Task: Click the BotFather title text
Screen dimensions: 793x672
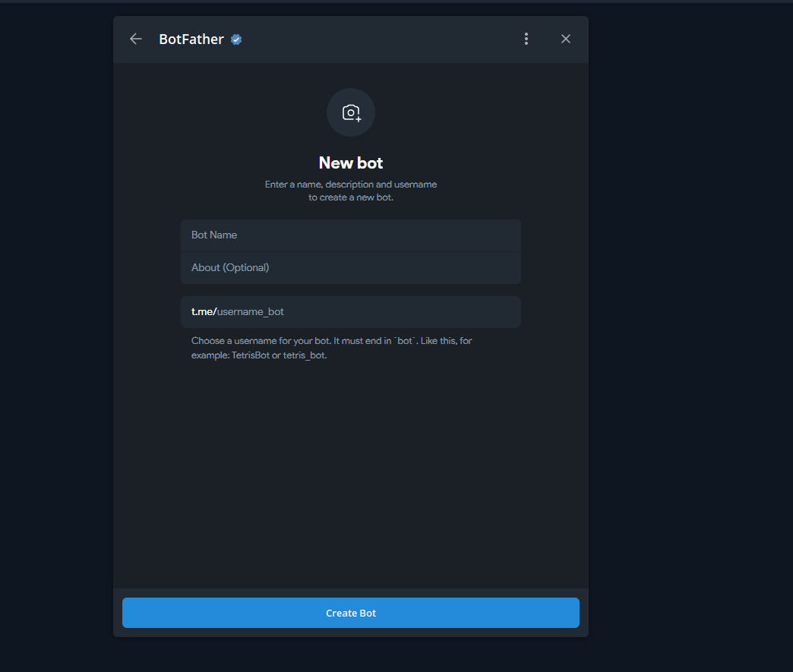Action: (191, 39)
